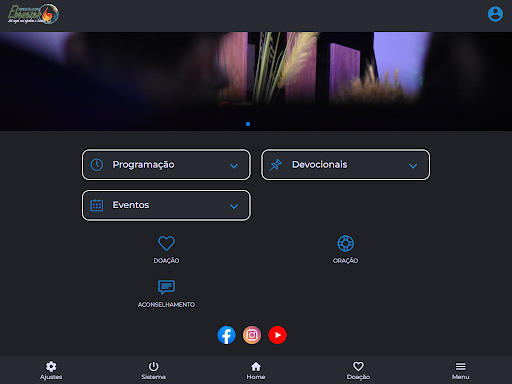The image size is (512, 384).
Task: Open the Oração lifebuoy icon
Action: pyautogui.click(x=346, y=243)
